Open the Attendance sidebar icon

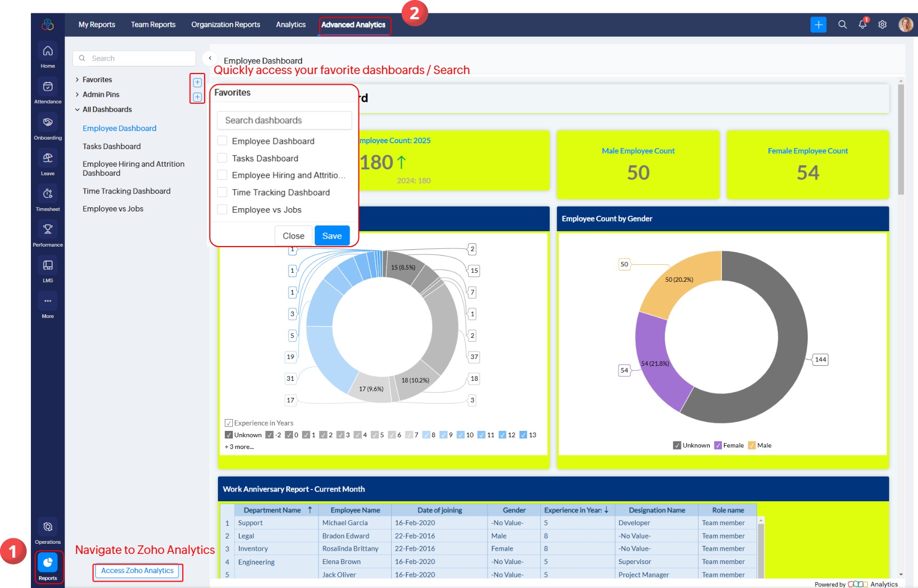tap(47, 87)
